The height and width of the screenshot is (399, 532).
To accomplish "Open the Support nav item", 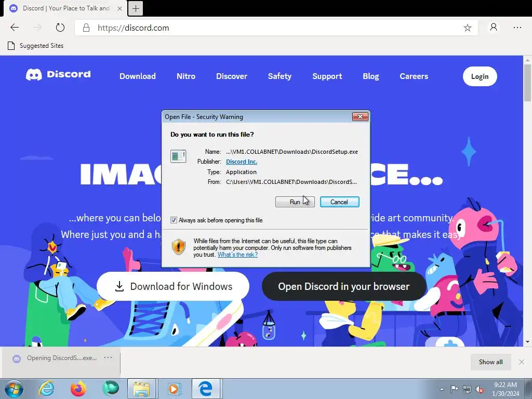I will [x=327, y=76].
